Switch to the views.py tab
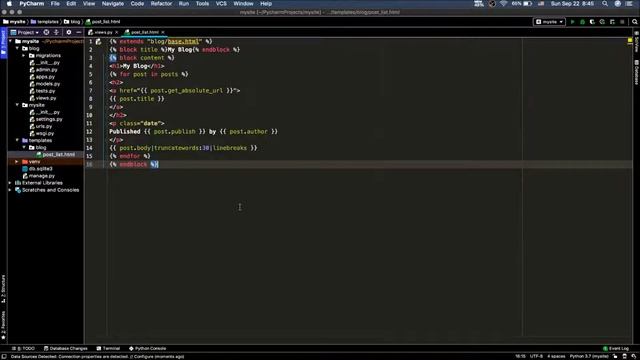Viewport: 640px width, 360px height. 103,32
